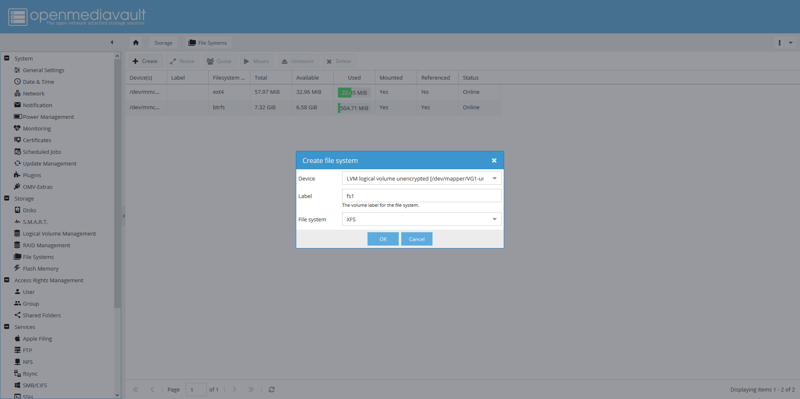Open RAID Management icon
This screenshot has width=800, height=399.
(17, 245)
